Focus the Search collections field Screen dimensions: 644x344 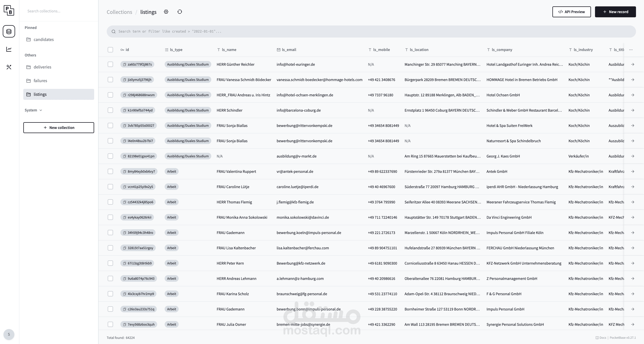pos(59,11)
